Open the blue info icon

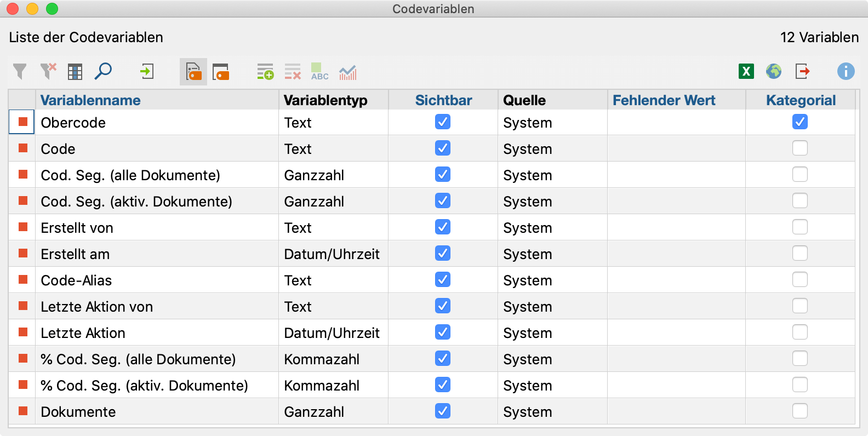coord(846,71)
